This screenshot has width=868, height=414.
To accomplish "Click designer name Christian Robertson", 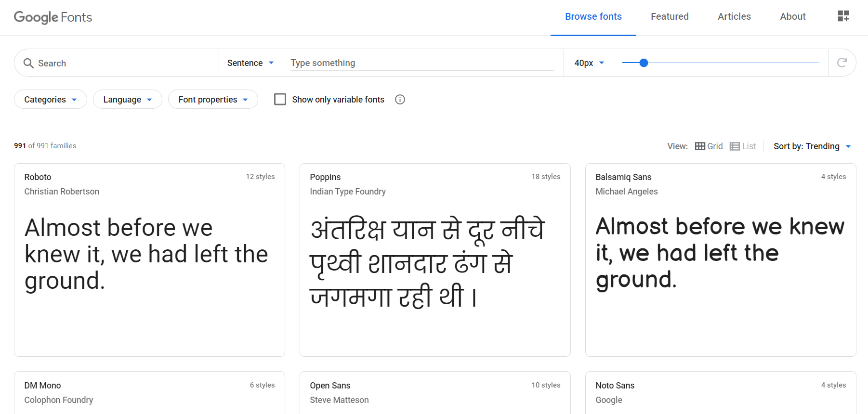I will [62, 192].
